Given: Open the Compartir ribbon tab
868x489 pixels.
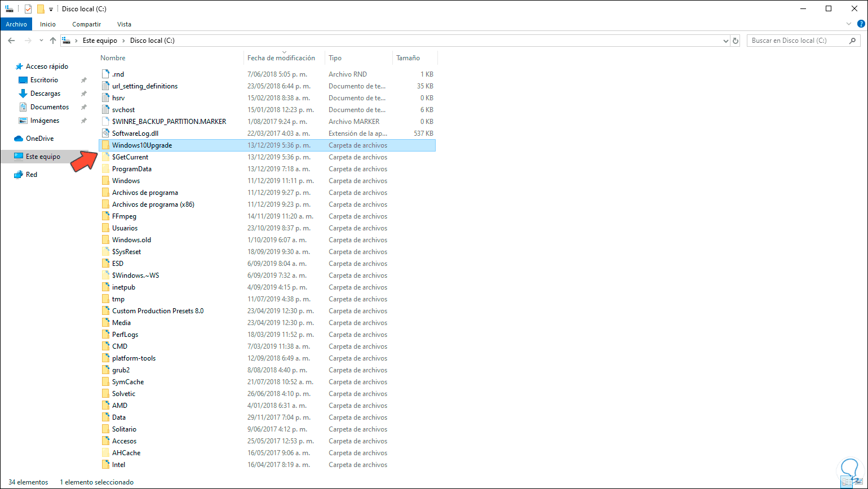Looking at the screenshot, I should [x=86, y=24].
